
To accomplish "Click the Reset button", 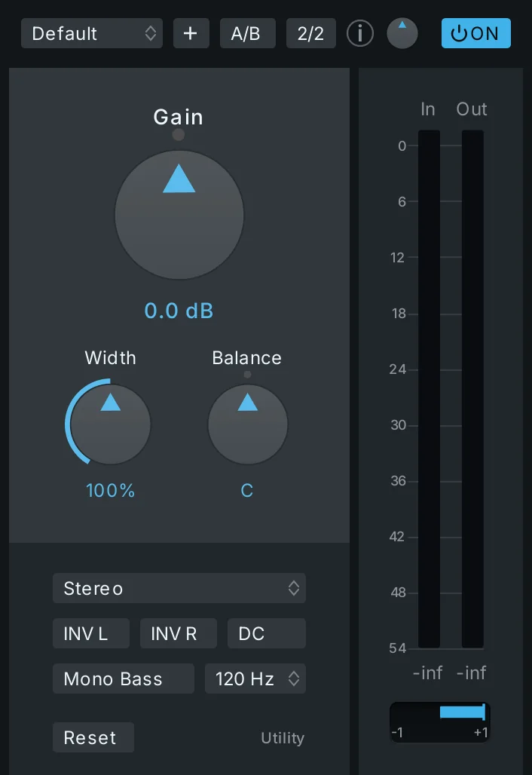I will click(x=93, y=737).
